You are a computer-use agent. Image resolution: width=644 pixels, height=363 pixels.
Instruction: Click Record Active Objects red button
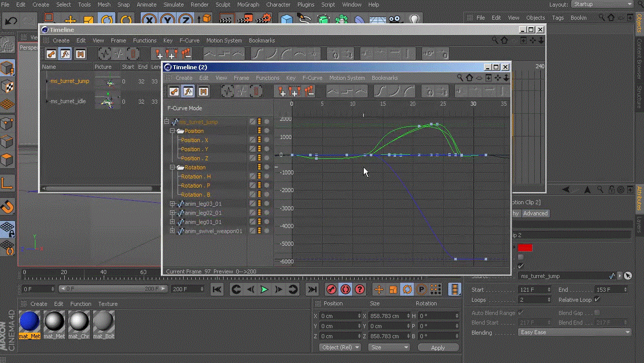[331, 289]
